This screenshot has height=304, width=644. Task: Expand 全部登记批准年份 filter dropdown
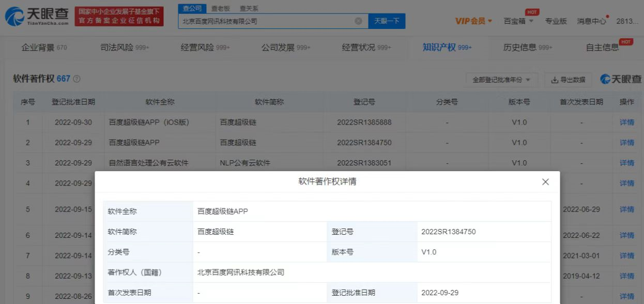501,80
